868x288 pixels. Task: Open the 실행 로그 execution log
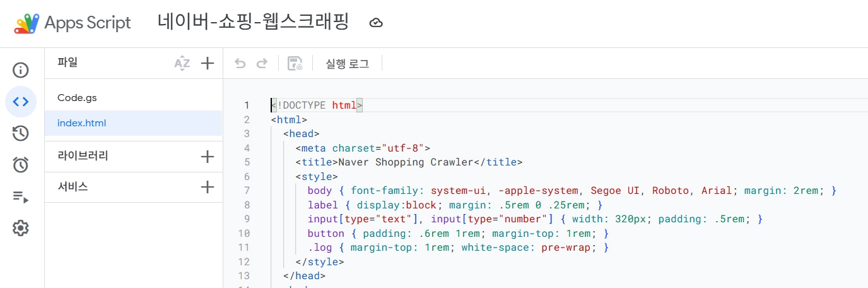tap(347, 63)
